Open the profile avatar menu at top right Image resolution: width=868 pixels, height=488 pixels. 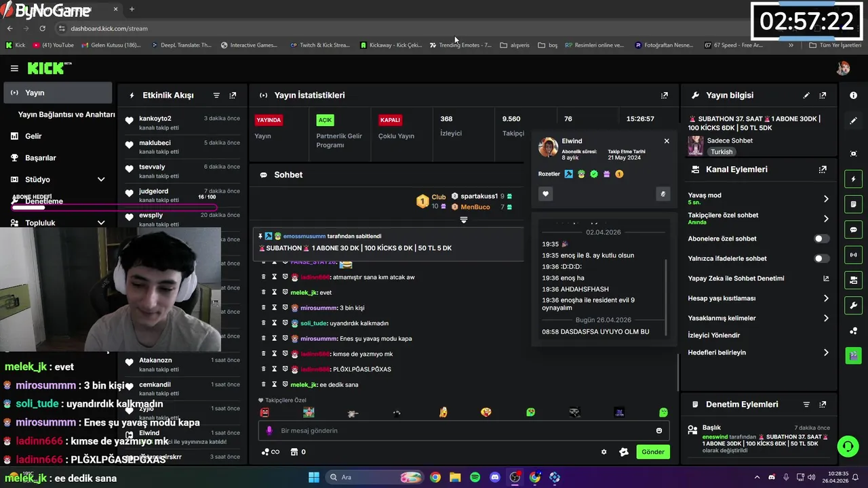(843, 68)
